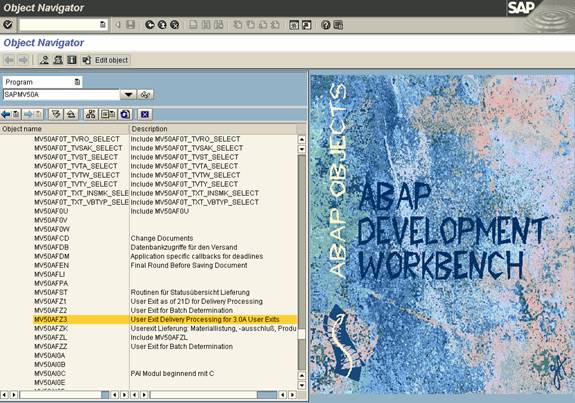Close the browser pane with the blue X icon
This screenshot has height=403, width=575.
(145, 114)
